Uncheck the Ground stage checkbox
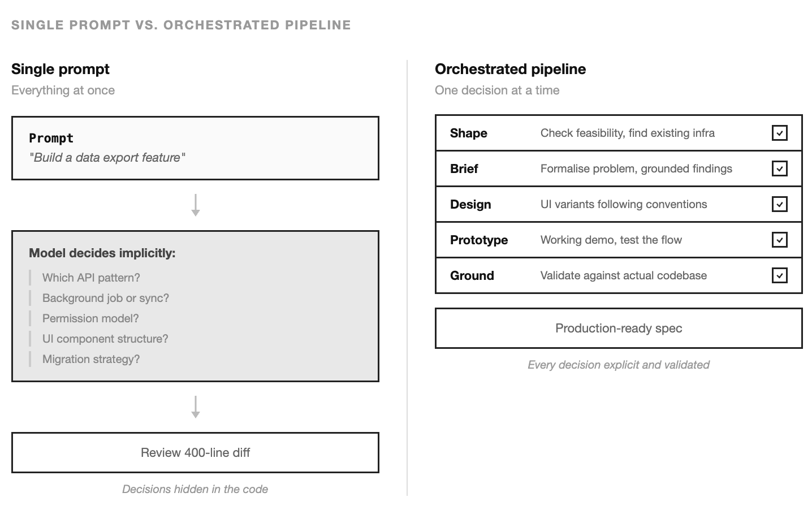The height and width of the screenshot is (510, 812). pos(779,275)
